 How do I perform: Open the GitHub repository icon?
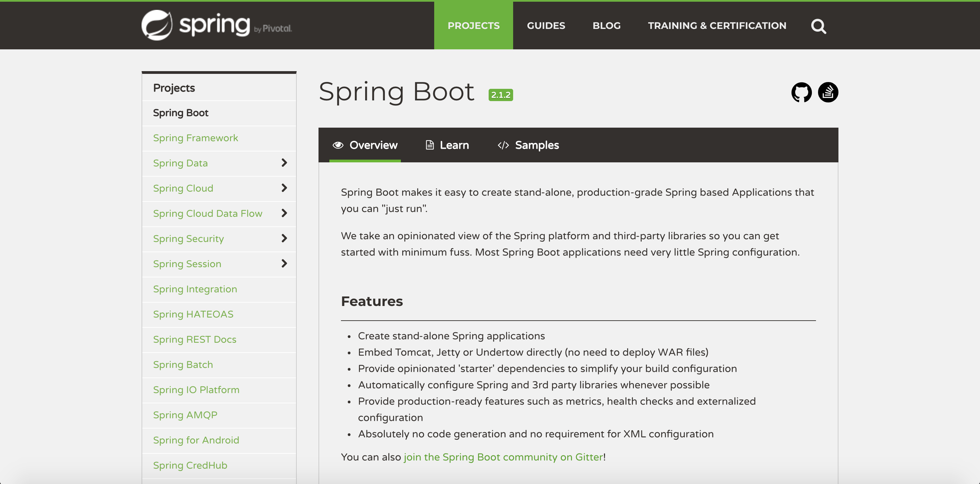click(801, 93)
